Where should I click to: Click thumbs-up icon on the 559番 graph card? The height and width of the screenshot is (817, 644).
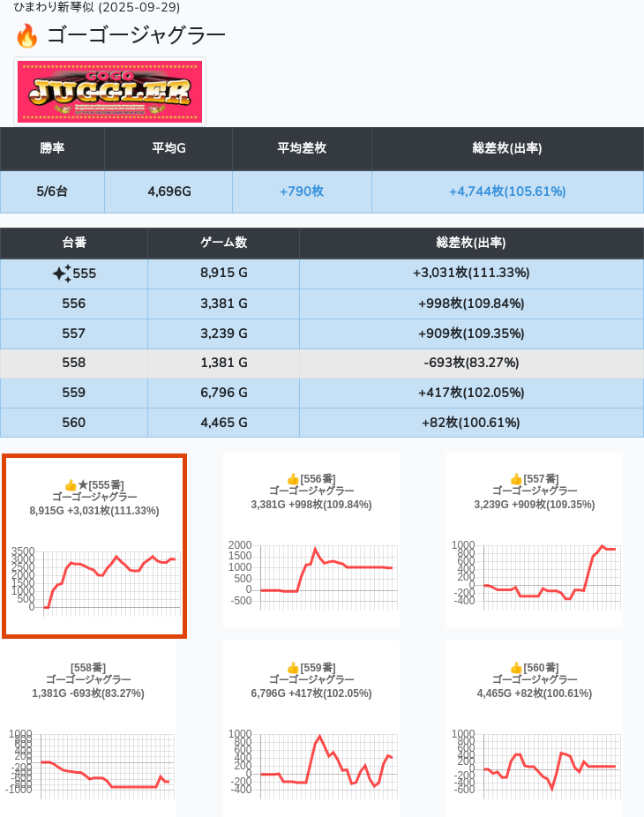293,668
